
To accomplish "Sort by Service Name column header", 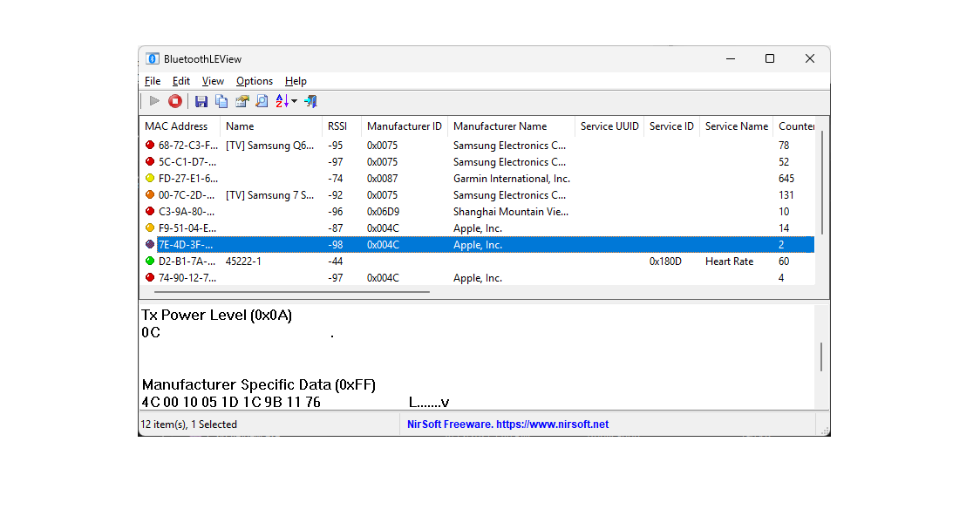I will point(736,126).
